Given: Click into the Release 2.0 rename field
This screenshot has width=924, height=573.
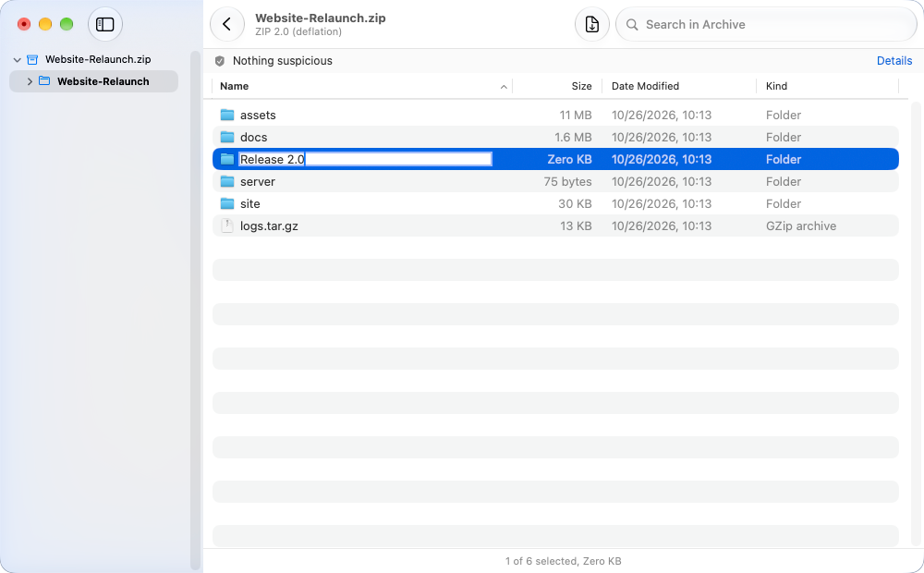Looking at the screenshot, I should [365, 159].
